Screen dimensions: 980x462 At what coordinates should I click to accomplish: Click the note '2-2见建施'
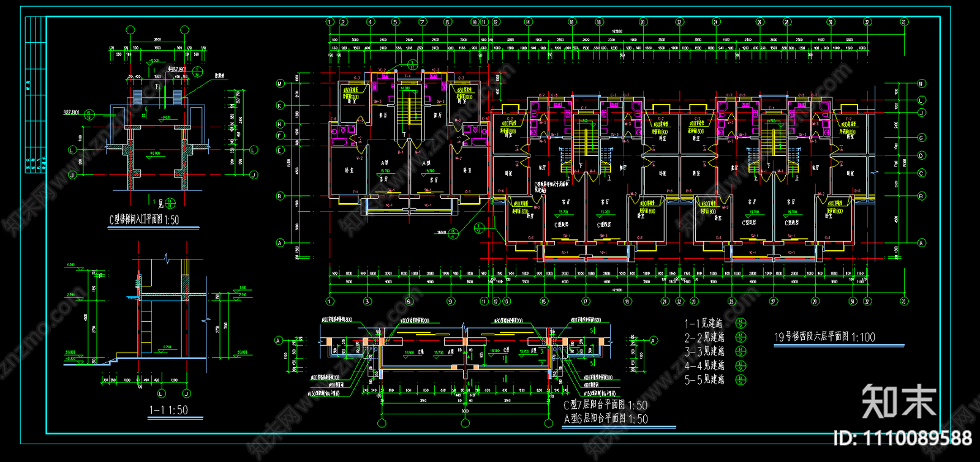tap(704, 337)
